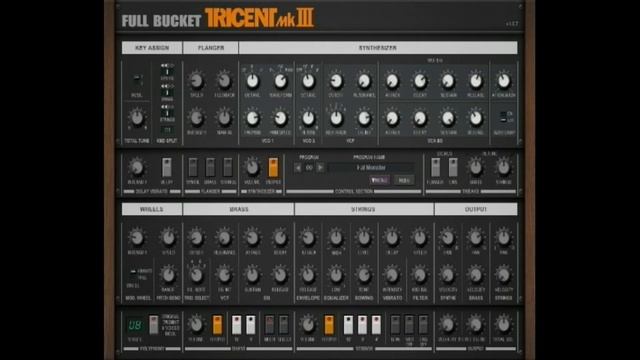Screen dimensions: 640x360
Task: Click the Tweaks Drift knob
Action: [x=476, y=167]
